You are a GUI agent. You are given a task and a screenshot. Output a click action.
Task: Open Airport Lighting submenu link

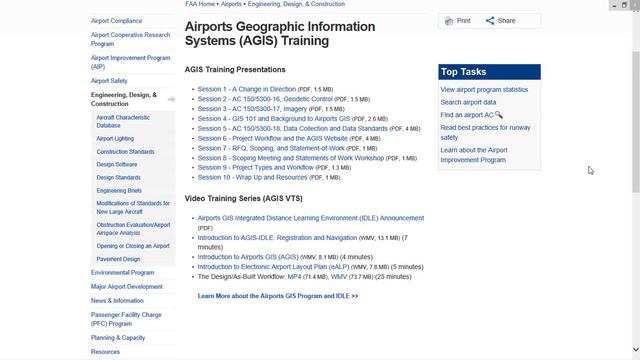click(115, 139)
